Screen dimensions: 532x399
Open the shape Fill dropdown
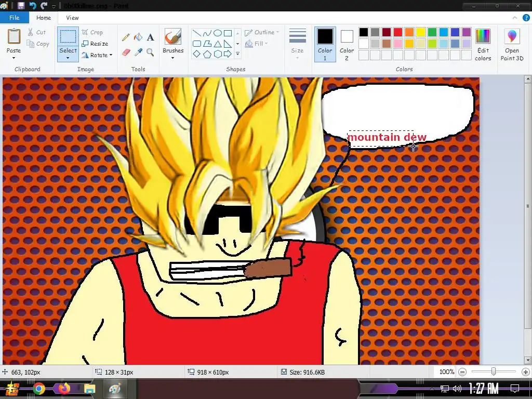pos(257,44)
